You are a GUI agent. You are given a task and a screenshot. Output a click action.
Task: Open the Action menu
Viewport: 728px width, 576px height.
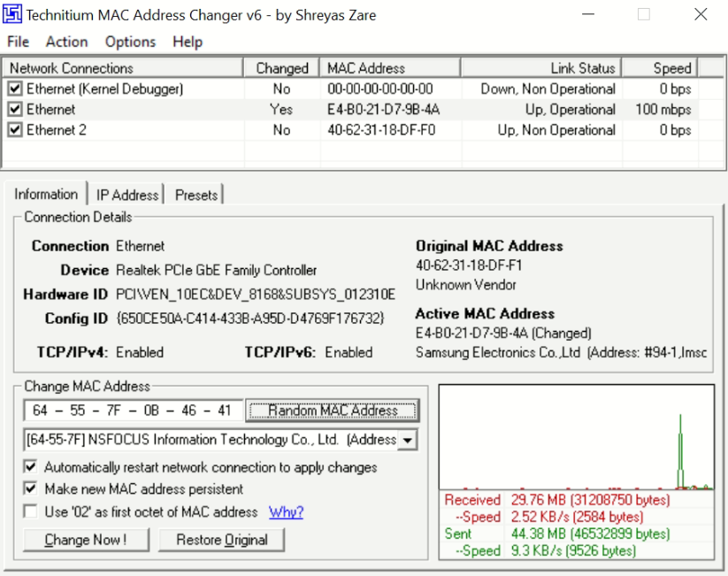pos(67,42)
